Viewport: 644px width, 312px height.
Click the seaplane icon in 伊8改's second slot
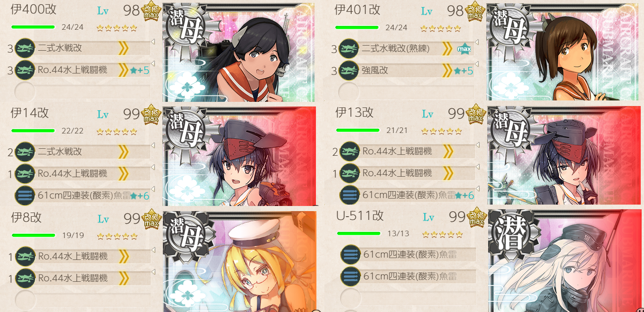(25, 278)
